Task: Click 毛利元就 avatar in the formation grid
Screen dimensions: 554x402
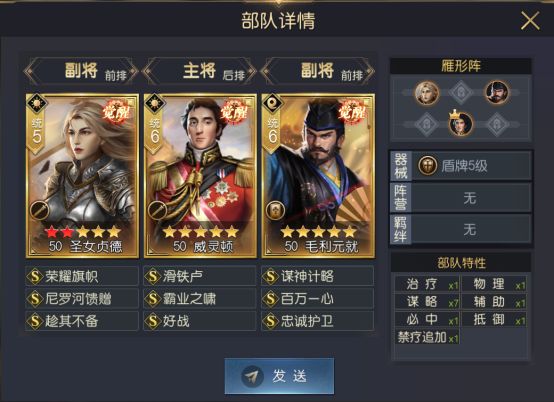Action: [x=497, y=93]
